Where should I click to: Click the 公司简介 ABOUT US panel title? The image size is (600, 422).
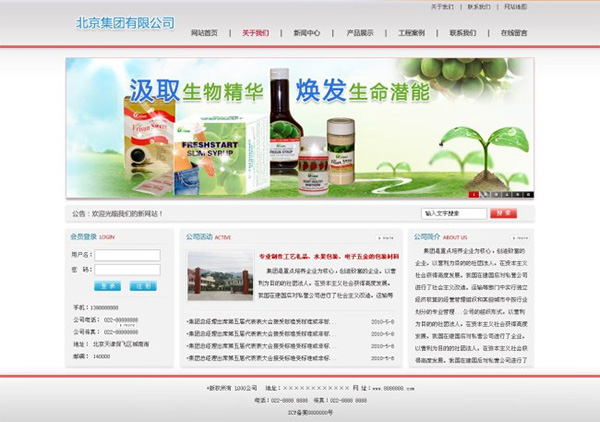(440, 237)
